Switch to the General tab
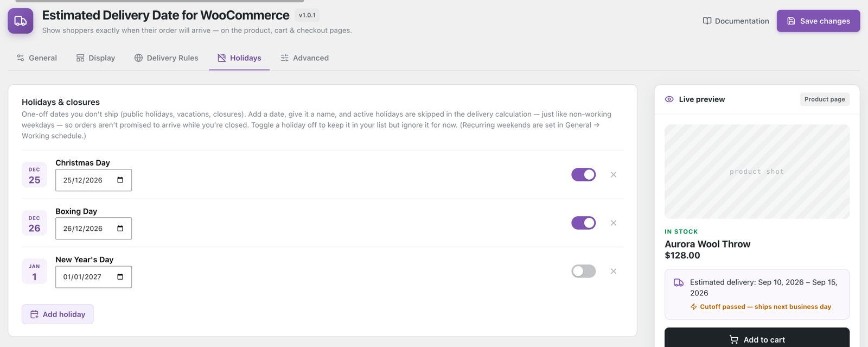 click(36, 58)
